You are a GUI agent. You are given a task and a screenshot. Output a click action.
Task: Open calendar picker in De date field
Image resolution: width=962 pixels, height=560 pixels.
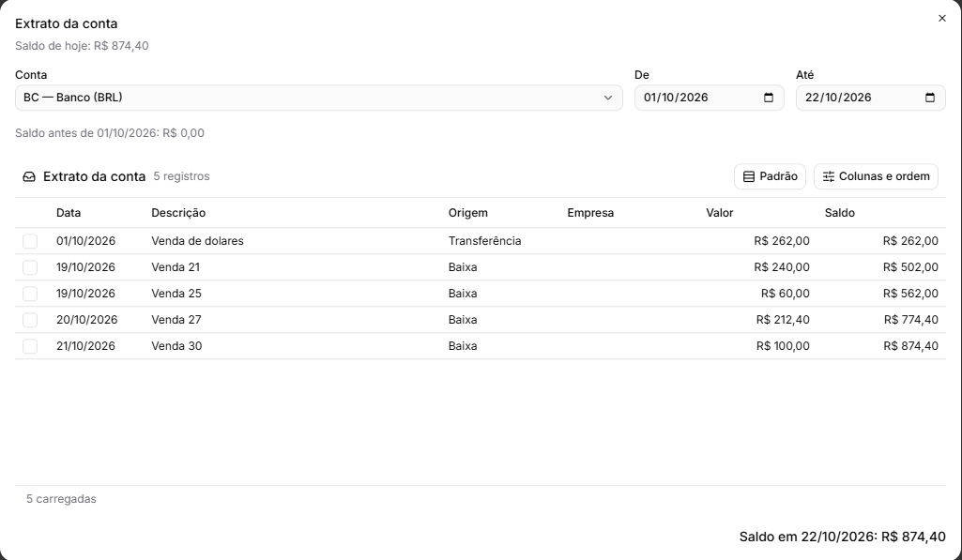coord(768,98)
